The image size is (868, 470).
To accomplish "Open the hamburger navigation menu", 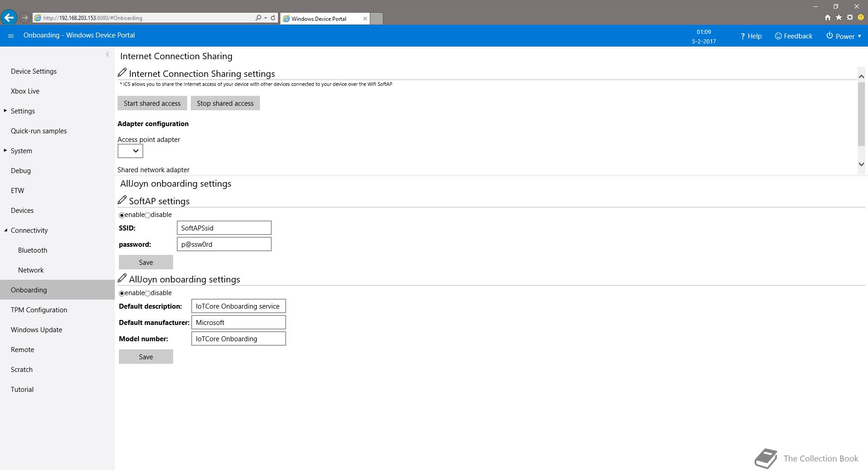I will pos(11,36).
